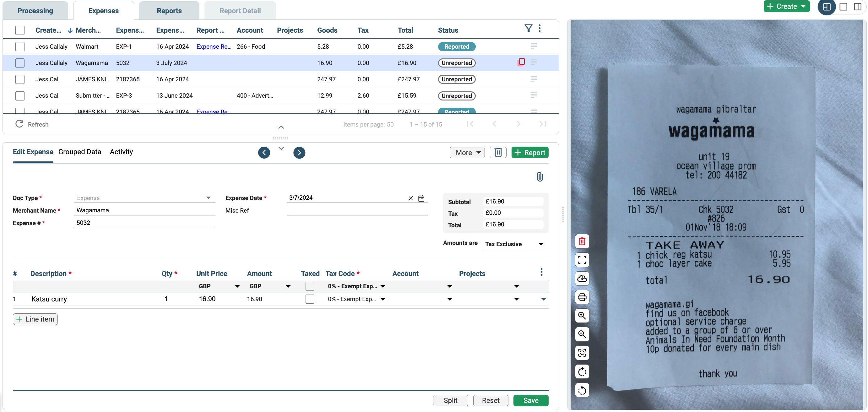Click the green Save button
Viewport: 868px width, 412px height.
click(x=531, y=401)
